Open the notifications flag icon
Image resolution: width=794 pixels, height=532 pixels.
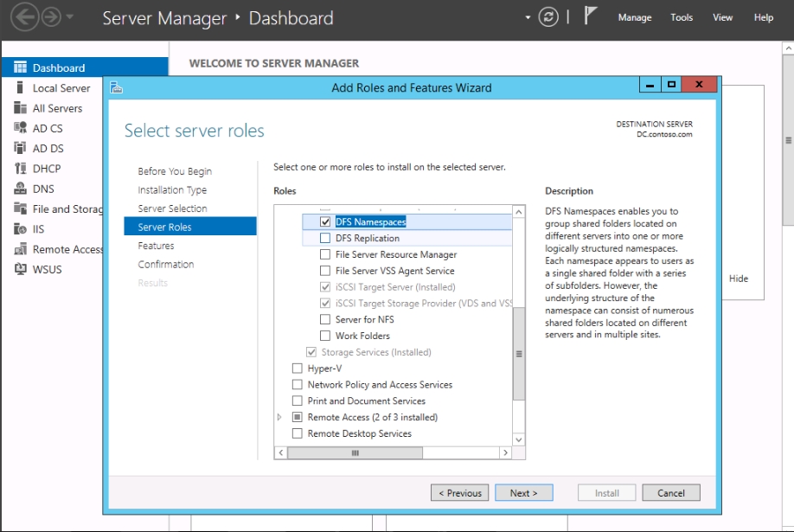point(591,16)
